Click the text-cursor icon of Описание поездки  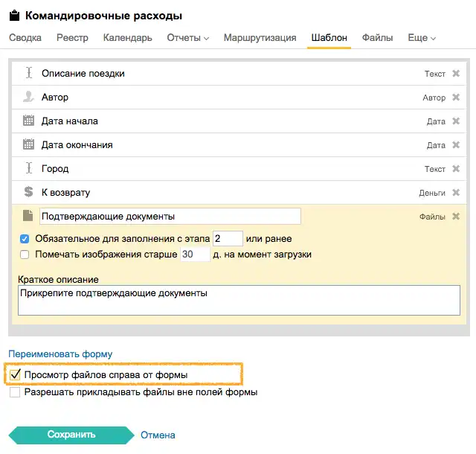click(28, 73)
